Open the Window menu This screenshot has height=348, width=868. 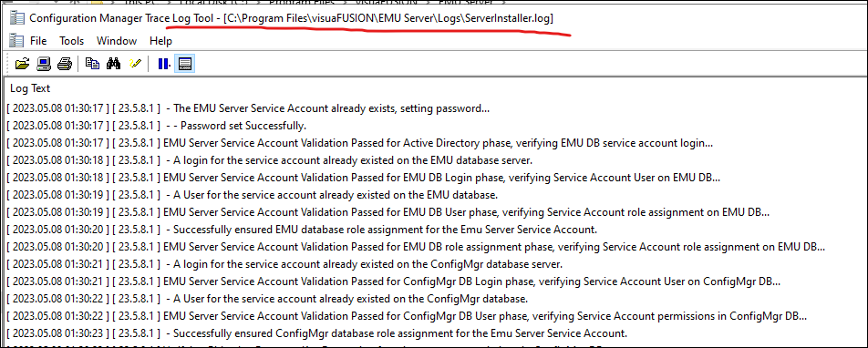tap(117, 41)
